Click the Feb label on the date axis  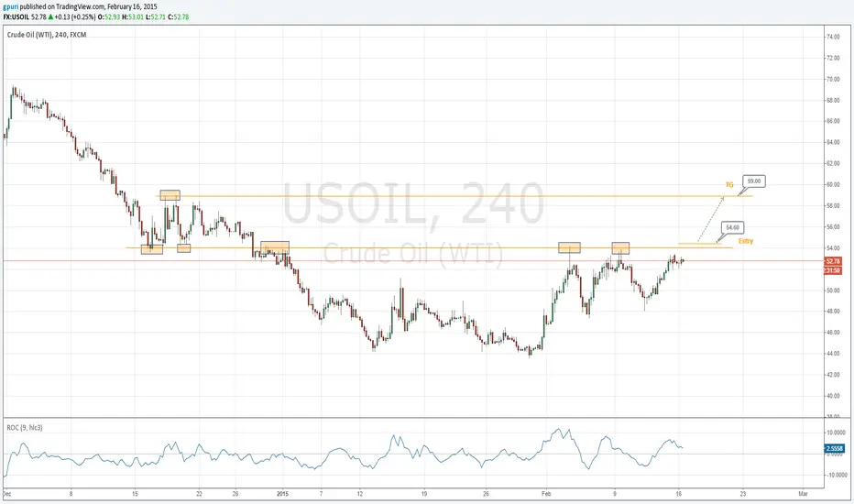[x=546, y=494]
